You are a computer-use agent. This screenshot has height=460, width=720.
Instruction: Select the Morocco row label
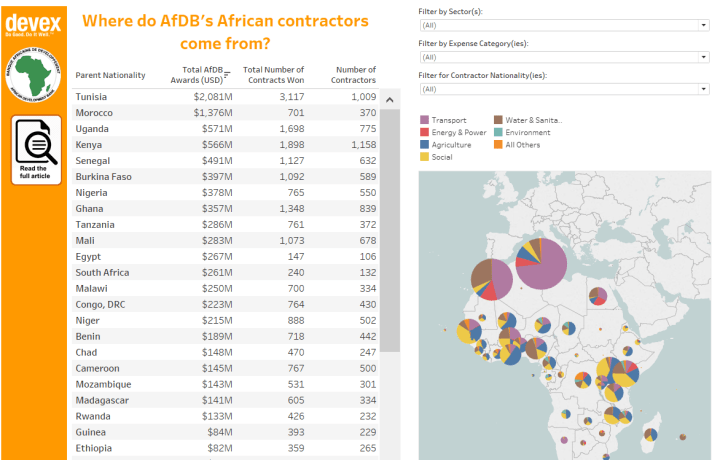94,113
